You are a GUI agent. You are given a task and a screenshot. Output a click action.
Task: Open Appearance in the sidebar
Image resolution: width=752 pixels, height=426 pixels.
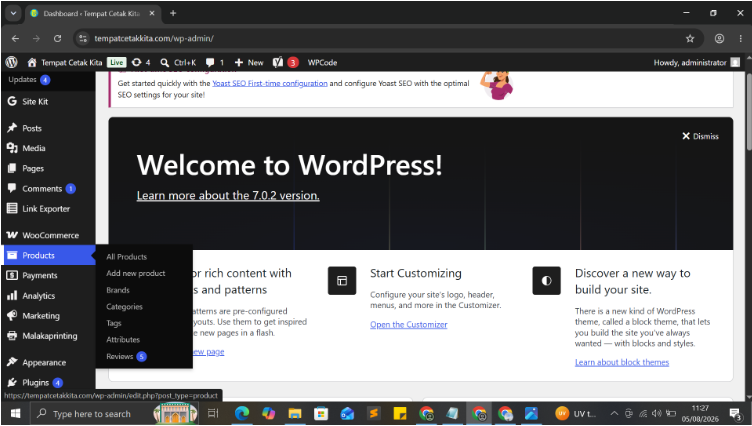pos(44,362)
